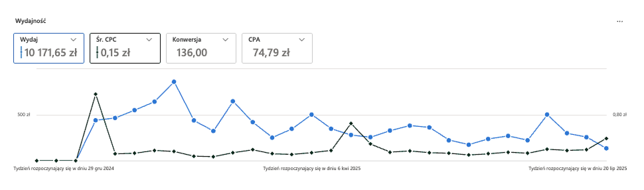The width and height of the screenshot is (644, 190).
Task: Select the highest blue spend data point
Action: point(174,82)
